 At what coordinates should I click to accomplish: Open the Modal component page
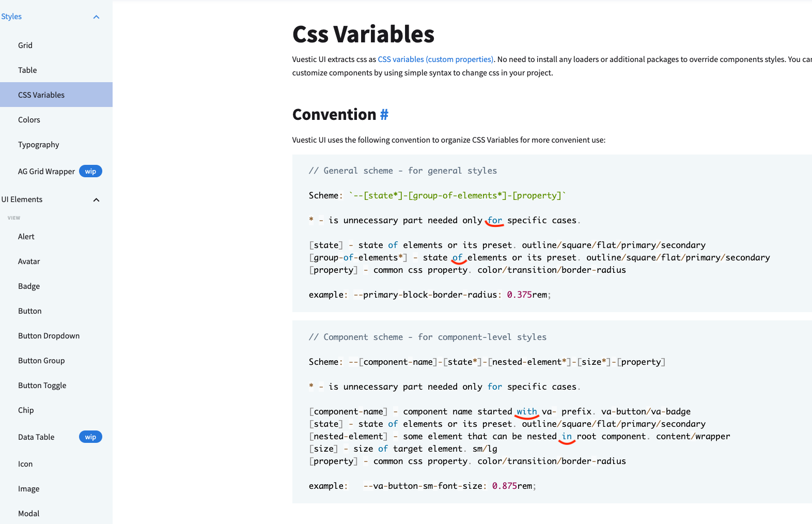pos(28,513)
